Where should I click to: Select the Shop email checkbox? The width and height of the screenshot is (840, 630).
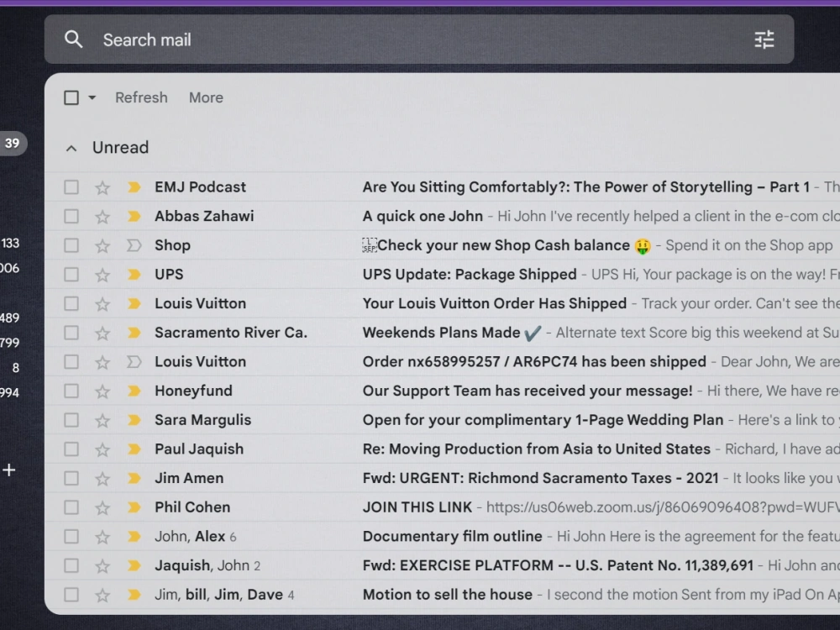tap(71, 245)
